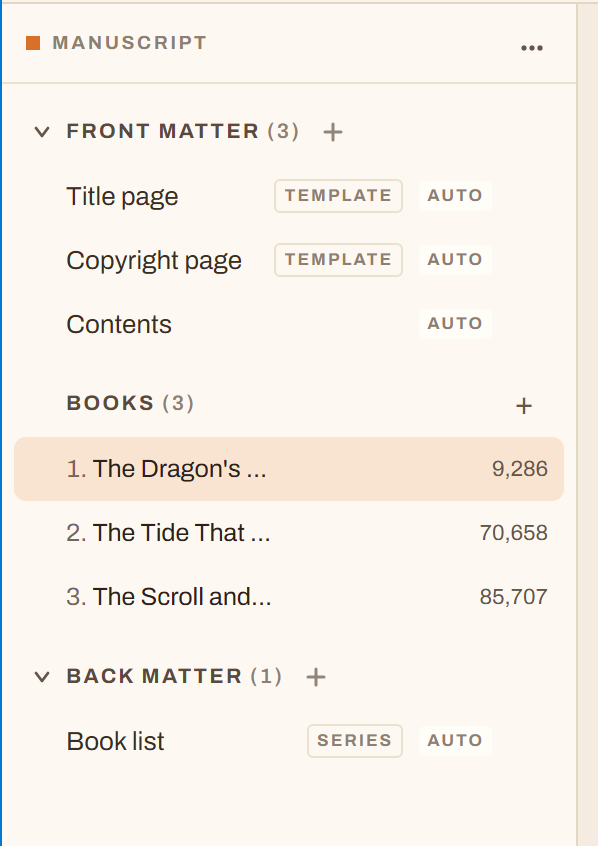The height and width of the screenshot is (846, 598).
Task: Collapse the Front Matter section
Action: pyautogui.click(x=42, y=132)
